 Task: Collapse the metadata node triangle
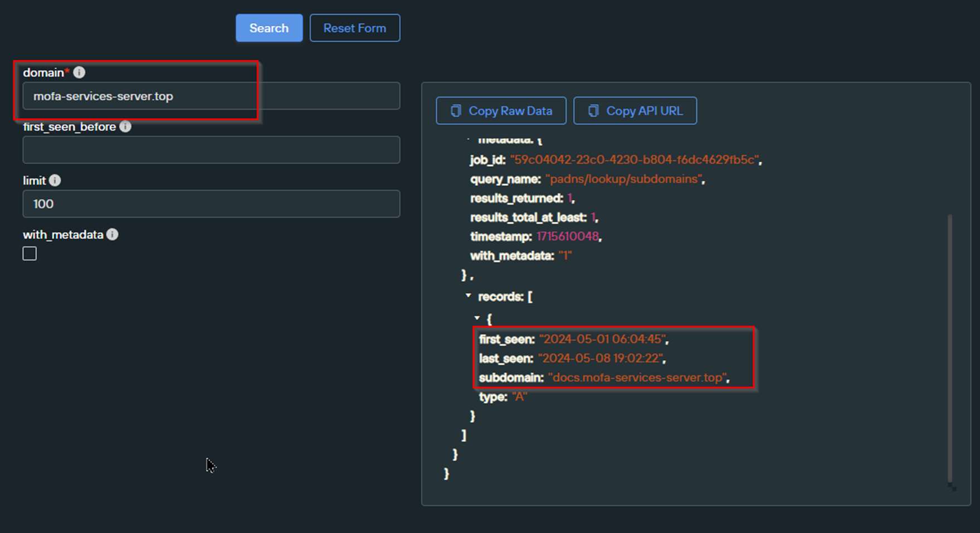pos(468,139)
